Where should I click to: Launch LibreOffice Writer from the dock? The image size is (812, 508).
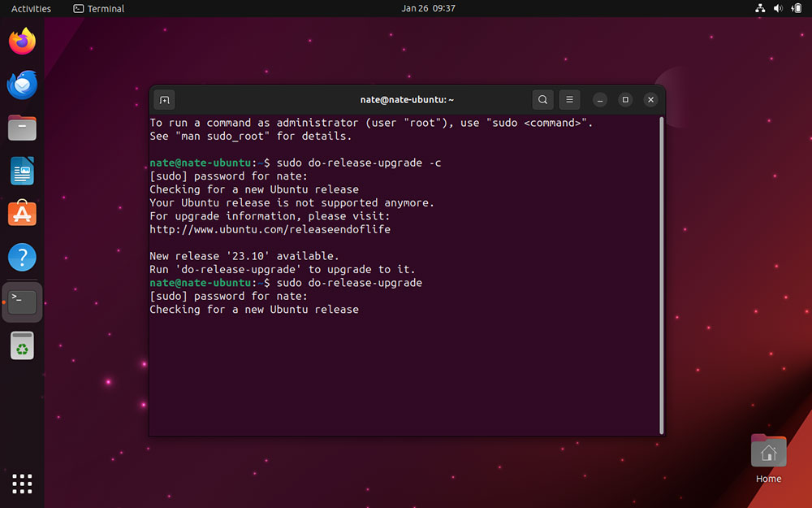pos(22,171)
